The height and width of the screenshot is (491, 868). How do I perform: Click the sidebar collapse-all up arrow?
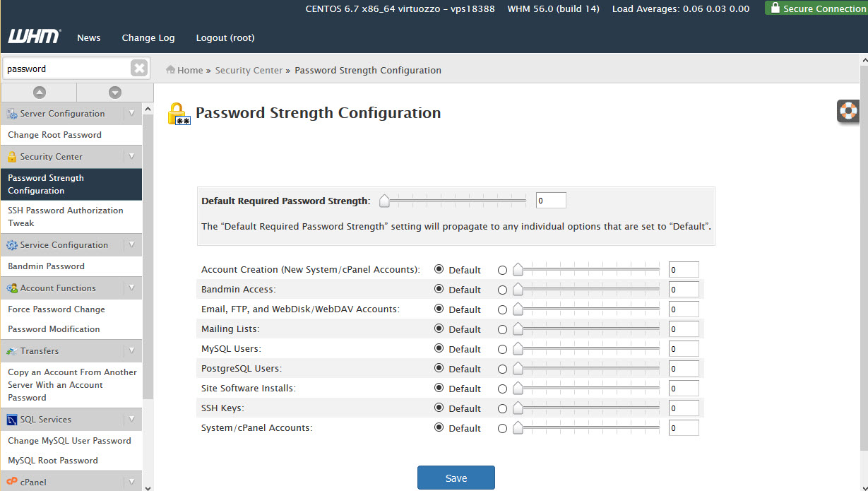(39, 93)
